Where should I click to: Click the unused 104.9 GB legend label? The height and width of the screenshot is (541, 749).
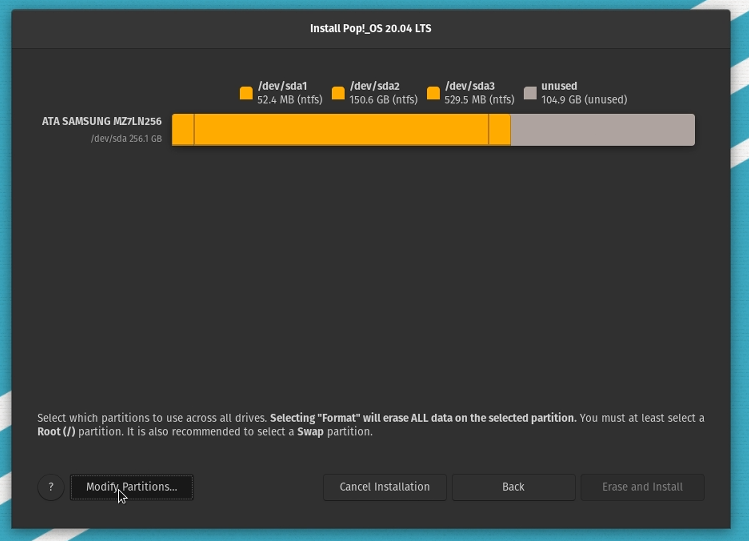(584, 93)
